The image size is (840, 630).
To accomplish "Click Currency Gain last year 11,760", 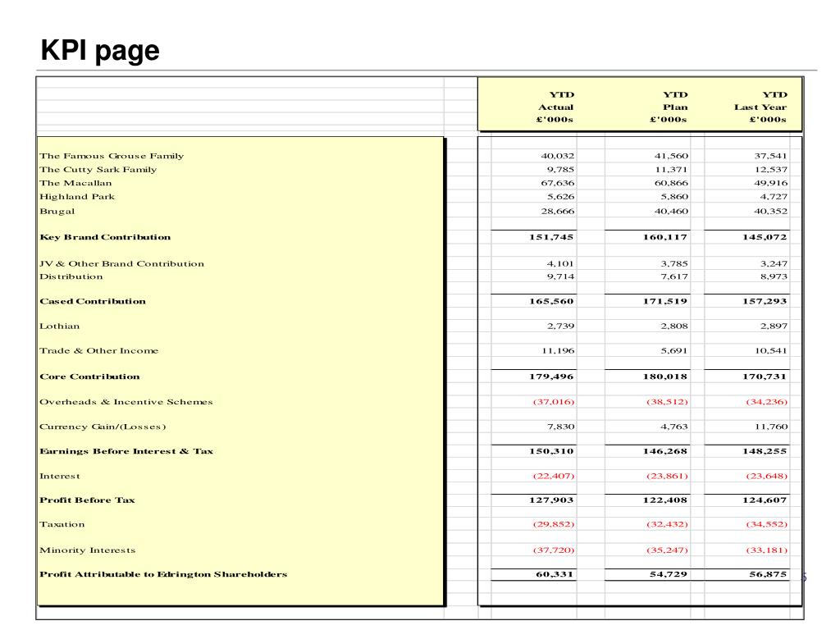I will click(x=771, y=427).
